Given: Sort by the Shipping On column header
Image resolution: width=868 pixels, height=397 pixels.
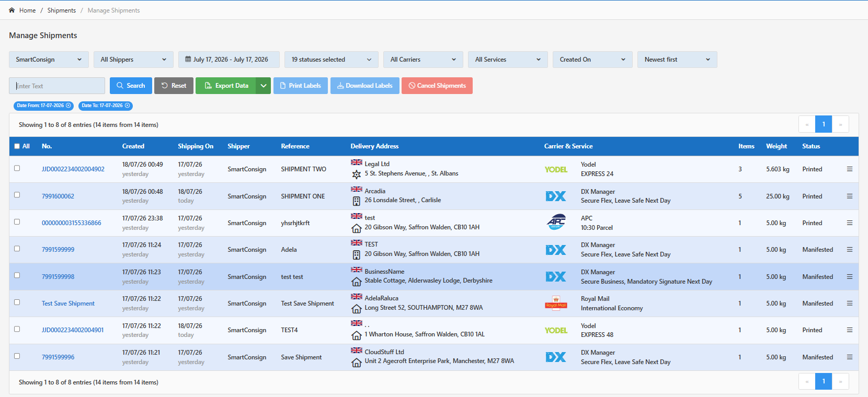Looking at the screenshot, I should tap(196, 146).
